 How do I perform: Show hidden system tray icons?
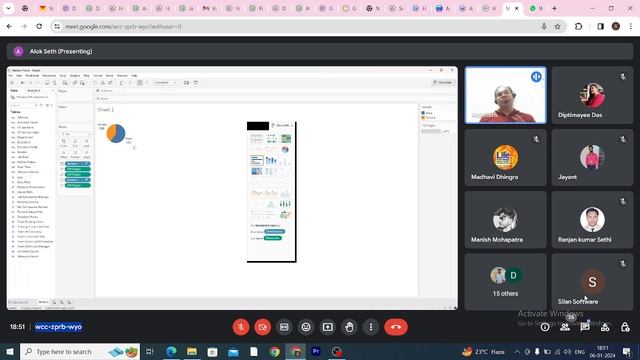(x=517, y=351)
